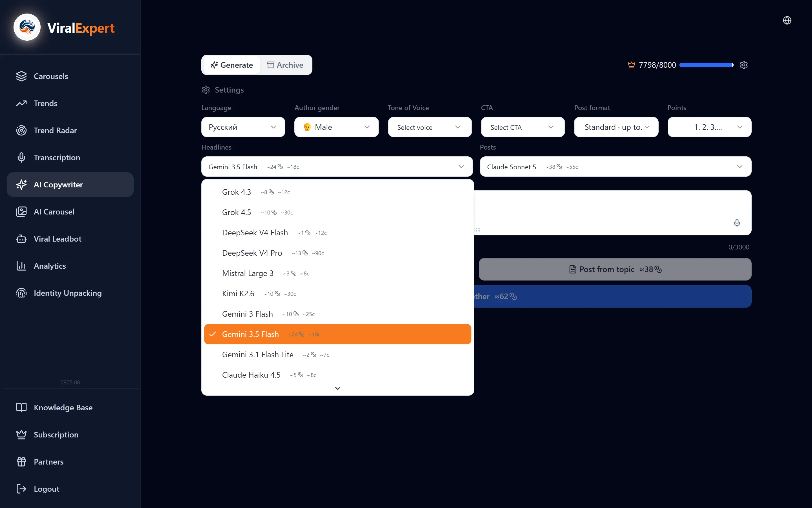Click the Settings gear icon above Language
Viewport: 812px width, 508px height.
pyautogui.click(x=206, y=90)
